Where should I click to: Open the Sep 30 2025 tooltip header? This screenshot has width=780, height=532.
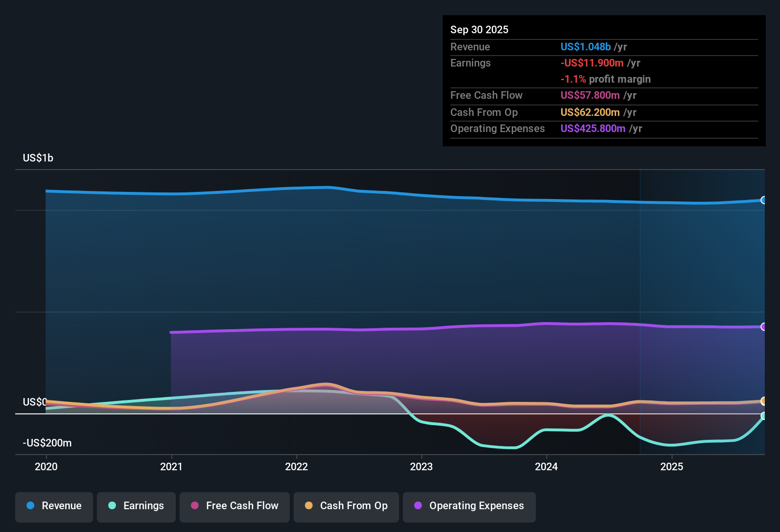(x=479, y=29)
